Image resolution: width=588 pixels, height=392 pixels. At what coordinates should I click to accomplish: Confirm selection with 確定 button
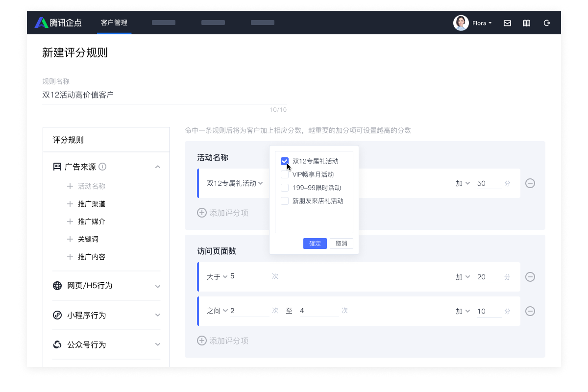tap(315, 244)
